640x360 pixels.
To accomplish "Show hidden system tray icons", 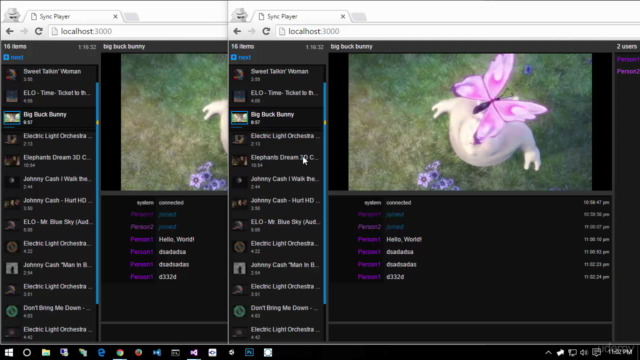I will [x=548, y=352].
